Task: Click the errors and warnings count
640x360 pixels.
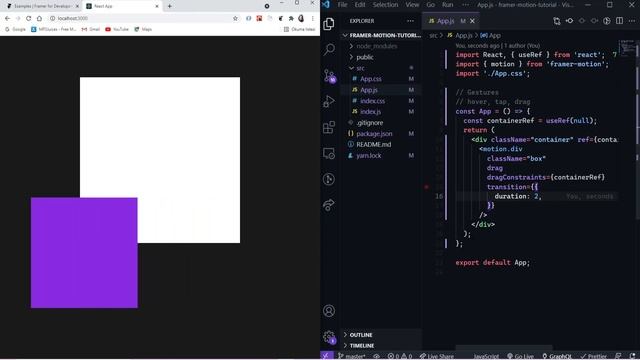Action: click(x=400, y=356)
